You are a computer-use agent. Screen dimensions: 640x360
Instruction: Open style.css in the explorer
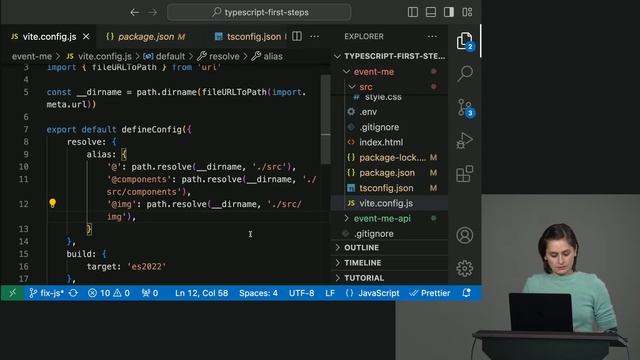click(390, 98)
